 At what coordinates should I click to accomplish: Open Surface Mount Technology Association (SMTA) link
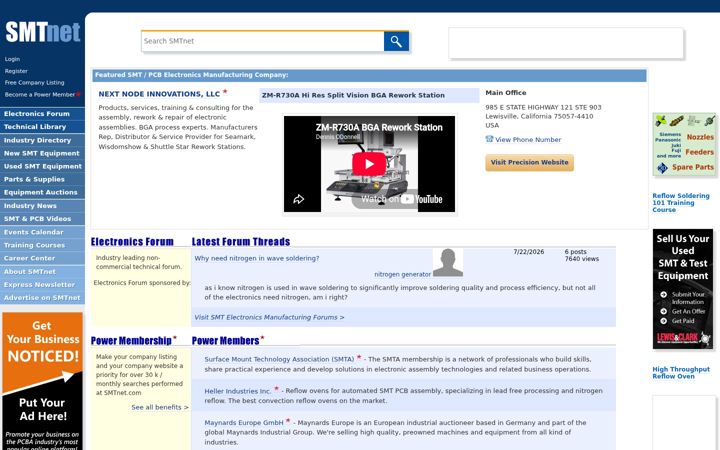click(x=279, y=359)
